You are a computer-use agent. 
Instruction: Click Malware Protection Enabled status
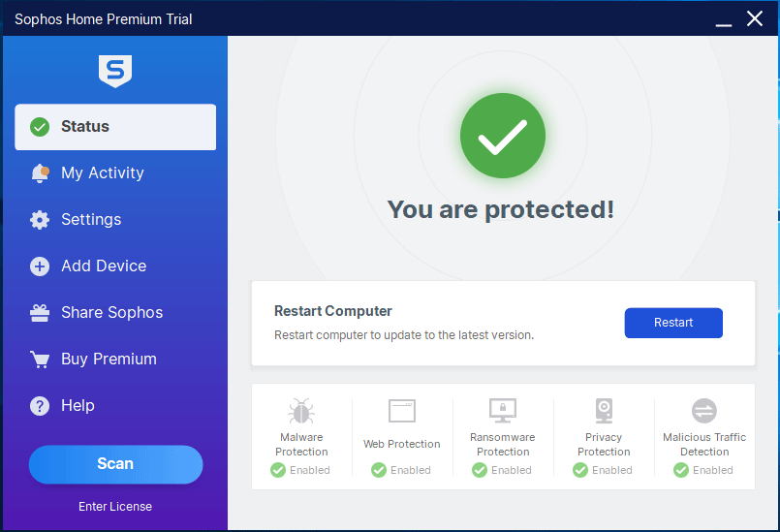300,470
